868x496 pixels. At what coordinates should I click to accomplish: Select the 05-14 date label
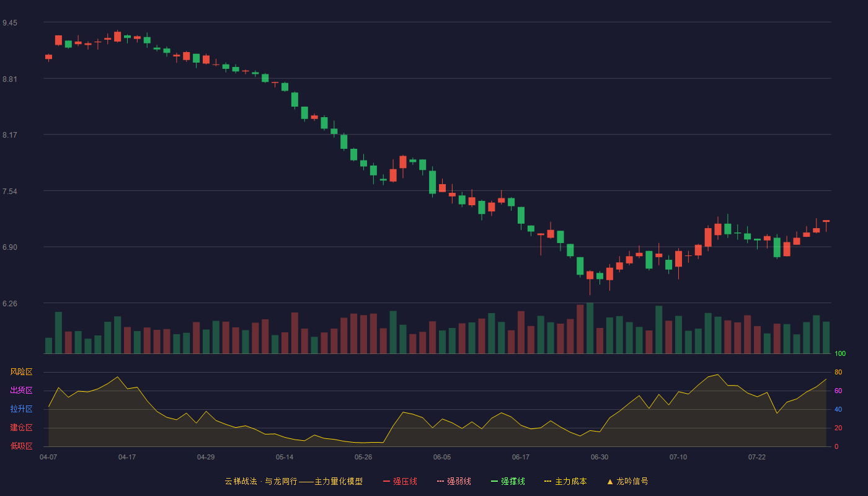pos(285,457)
